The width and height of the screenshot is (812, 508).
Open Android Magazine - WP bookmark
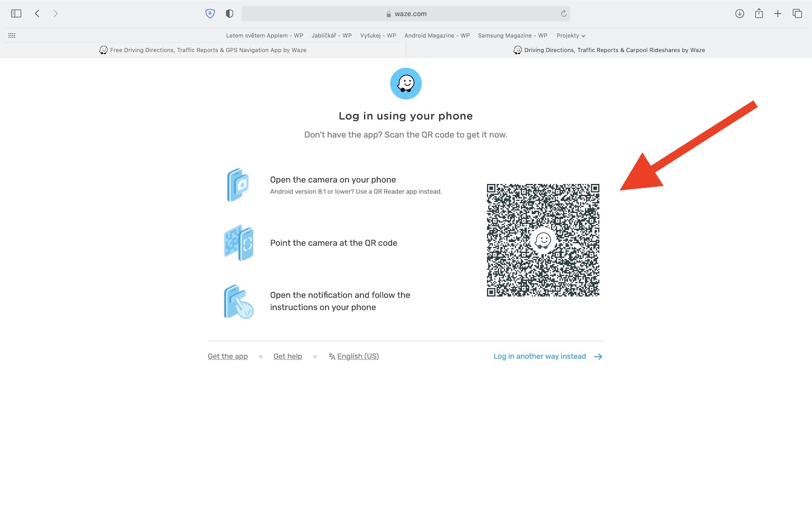click(437, 35)
